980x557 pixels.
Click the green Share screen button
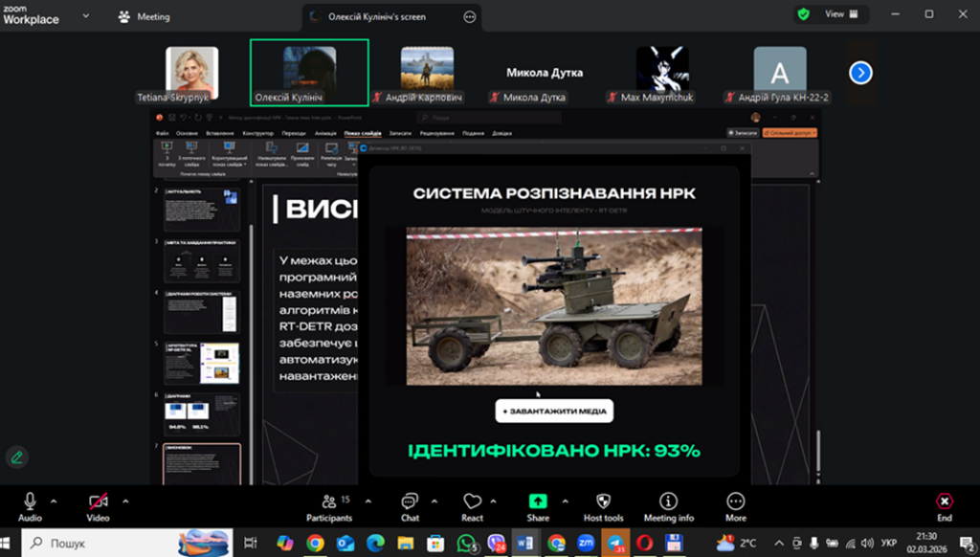(538, 501)
